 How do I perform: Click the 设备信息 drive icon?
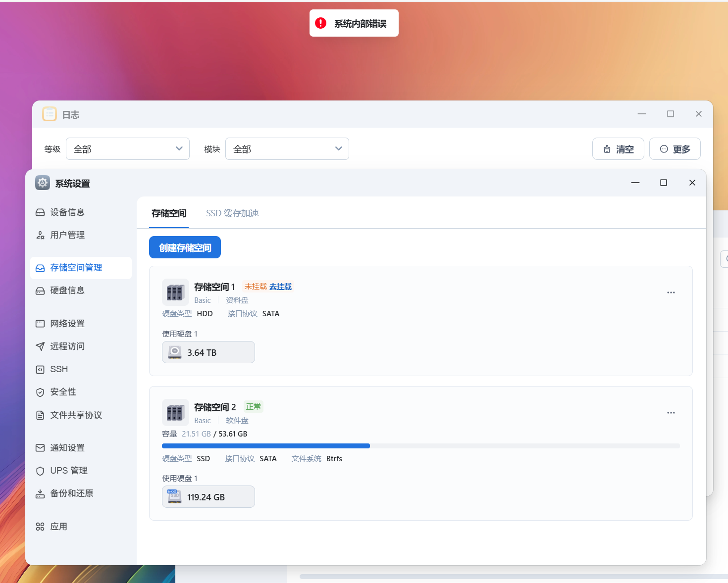(x=40, y=212)
